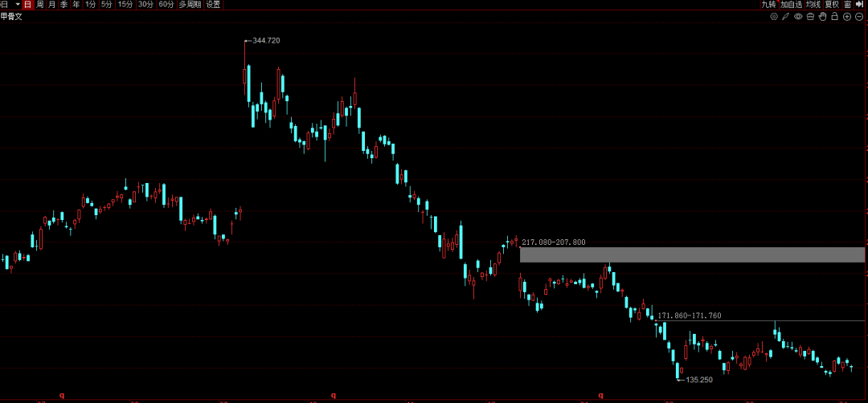Collapse panel with the arrow-to-bar icon

point(859,5)
